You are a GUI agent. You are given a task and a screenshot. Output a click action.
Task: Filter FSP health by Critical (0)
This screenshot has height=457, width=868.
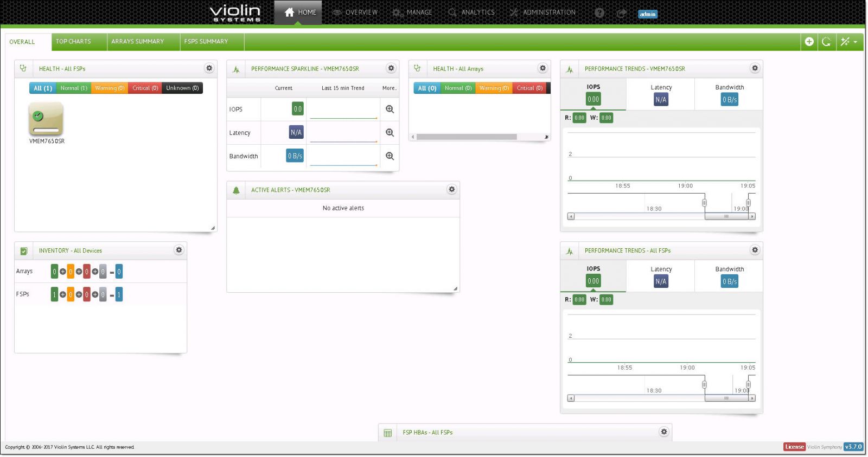tap(145, 88)
